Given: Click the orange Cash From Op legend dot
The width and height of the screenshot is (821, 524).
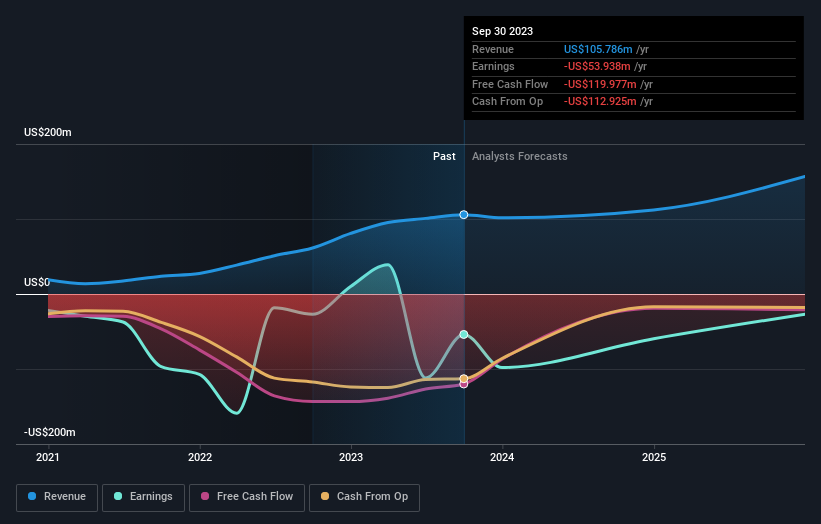Looking at the screenshot, I should click(325, 496).
